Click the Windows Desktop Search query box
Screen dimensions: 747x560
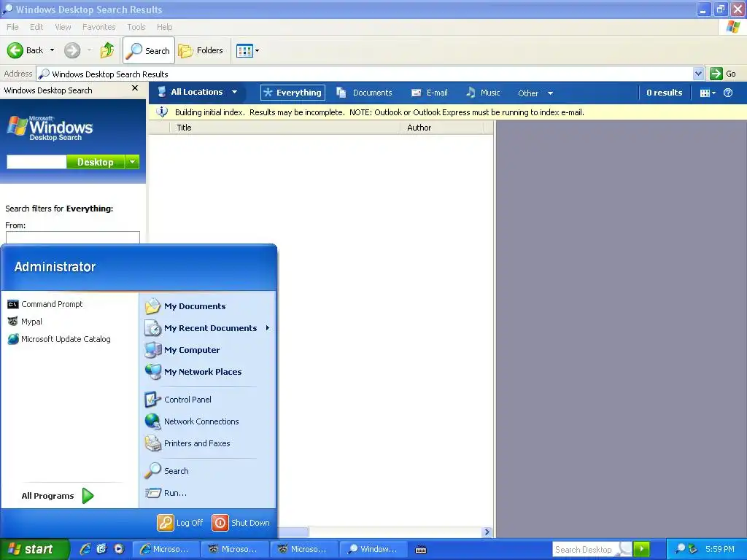(x=36, y=162)
